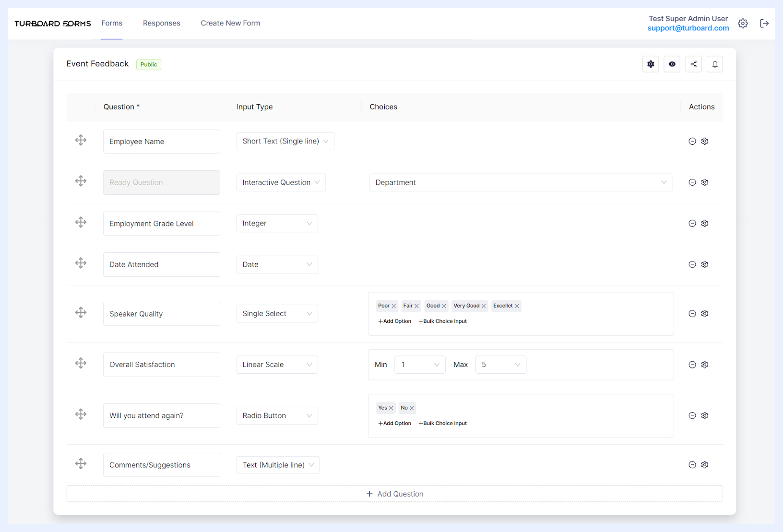The height and width of the screenshot is (532, 783).
Task: Open form settings gear in Event Feedback header
Action: point(651,64)
